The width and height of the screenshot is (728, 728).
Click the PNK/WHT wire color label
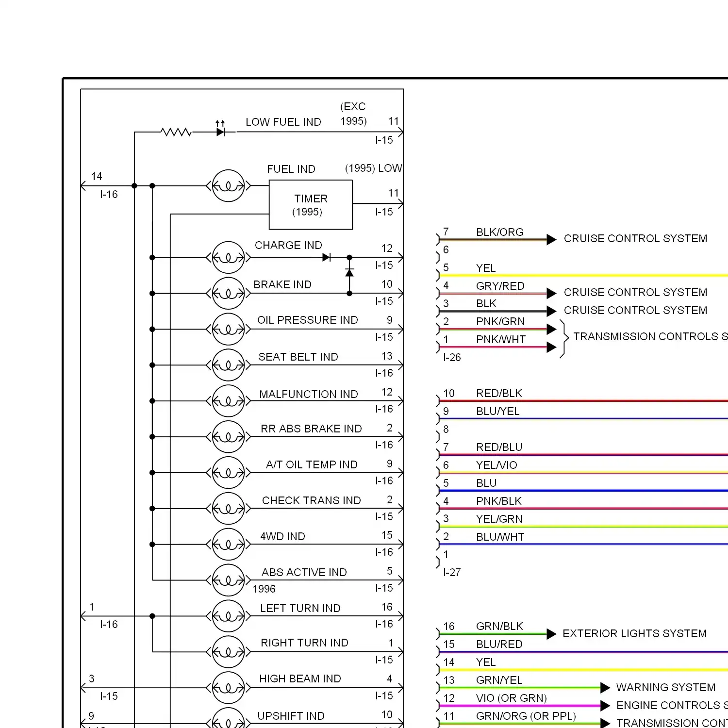(x=501, y=339)
